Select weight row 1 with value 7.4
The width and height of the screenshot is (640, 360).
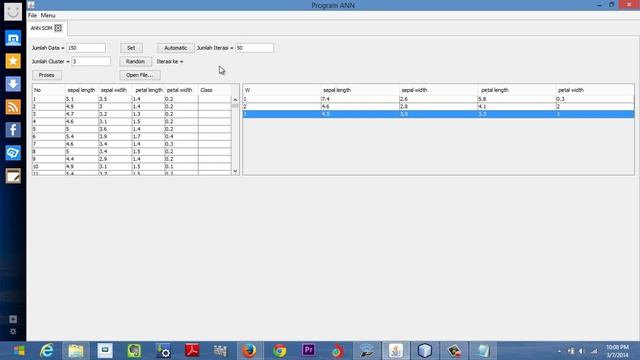point(438,99)
